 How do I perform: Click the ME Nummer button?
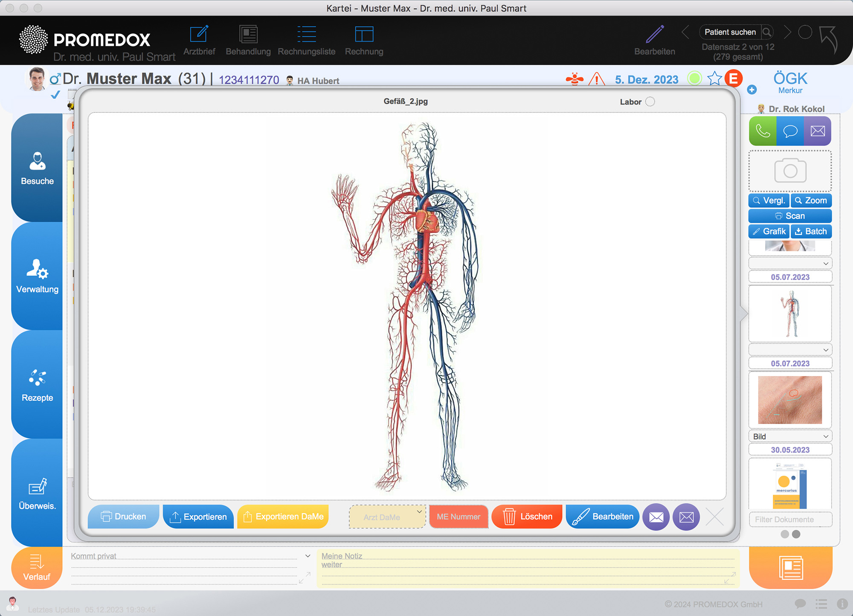(x=458, y=517)
